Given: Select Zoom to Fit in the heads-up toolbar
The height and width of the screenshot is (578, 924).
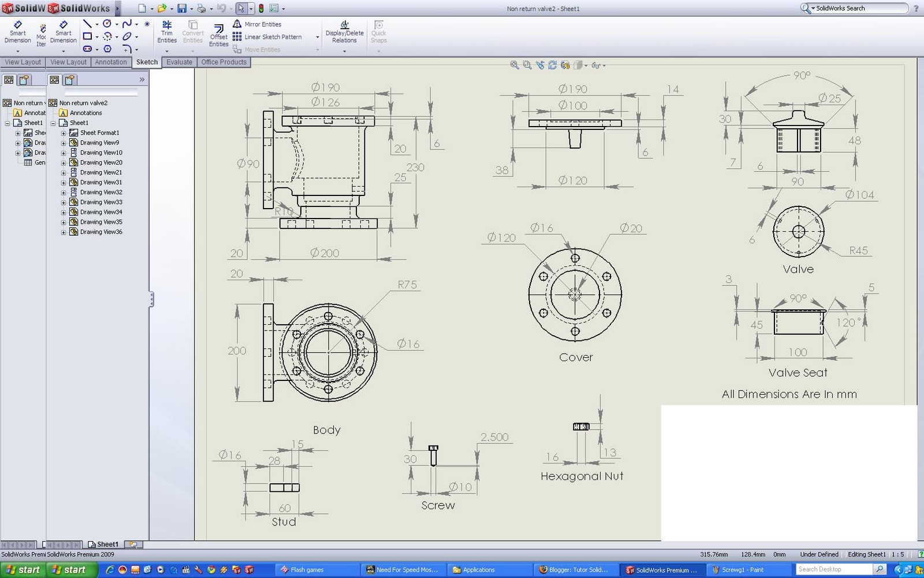Looking at the screenshot, I should [513, 65].
